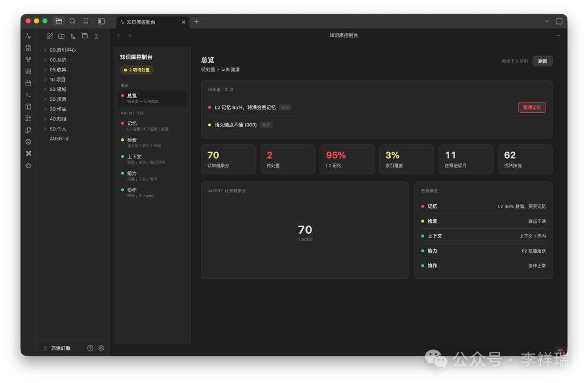Click the 95% L2 记忆 stat card
Viewport: 588px width, 383px height.
tap(347, 160)
